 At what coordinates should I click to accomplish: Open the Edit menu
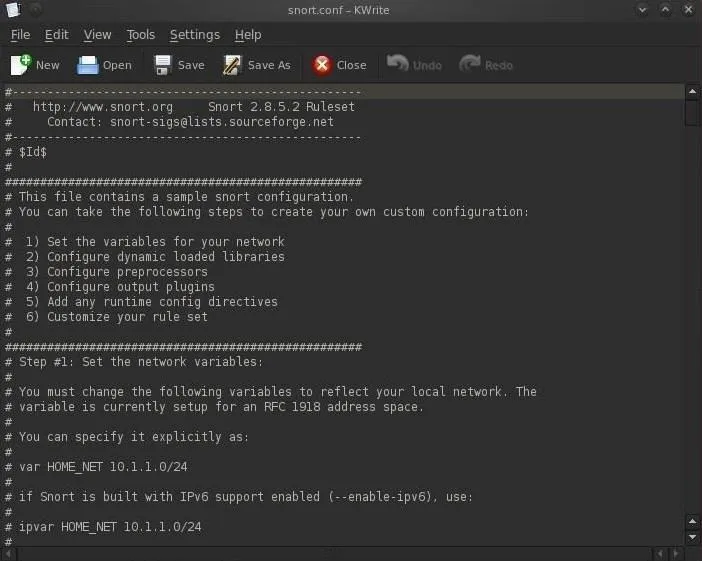[x=56, y=35]
